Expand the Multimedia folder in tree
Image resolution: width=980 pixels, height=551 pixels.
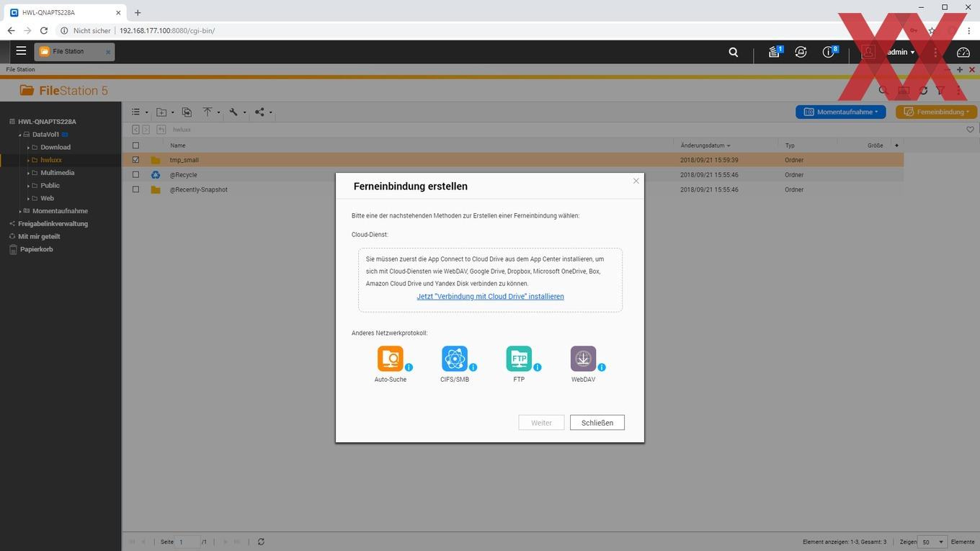click(28, 173)
